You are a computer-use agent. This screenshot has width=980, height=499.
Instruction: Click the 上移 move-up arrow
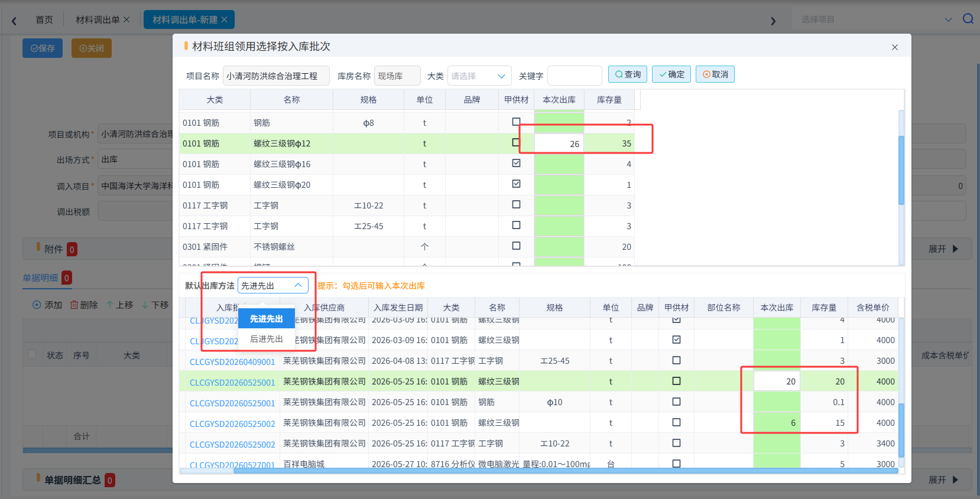110,305
